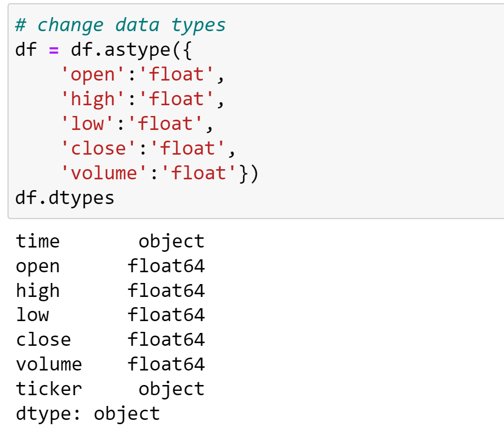This screenshot has width=504, height=436.
Task: Click 'float' value next to 'open'
Action: click(x=176, y=75)
